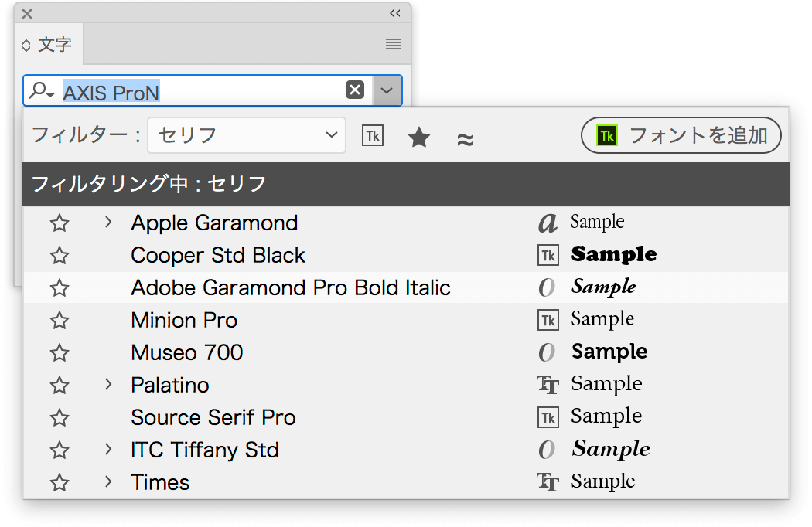Select Times font

(x=160, y=482)
